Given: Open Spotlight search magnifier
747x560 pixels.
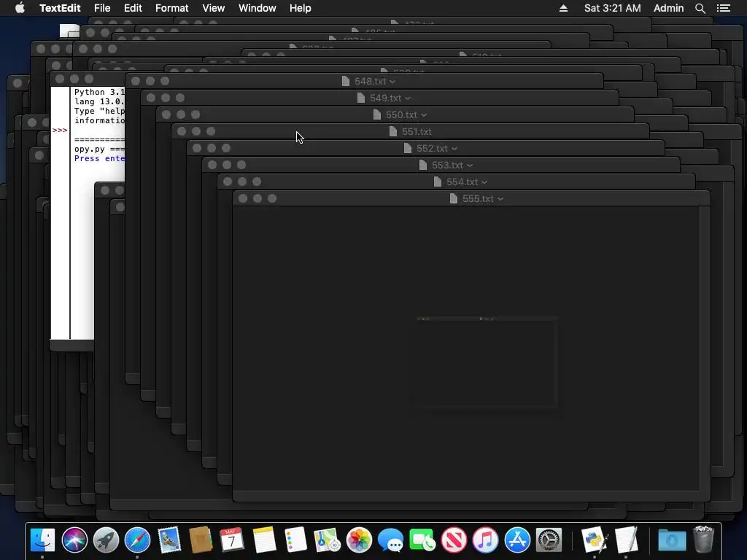Looking at the screenshot, I should tap(700, 8).
